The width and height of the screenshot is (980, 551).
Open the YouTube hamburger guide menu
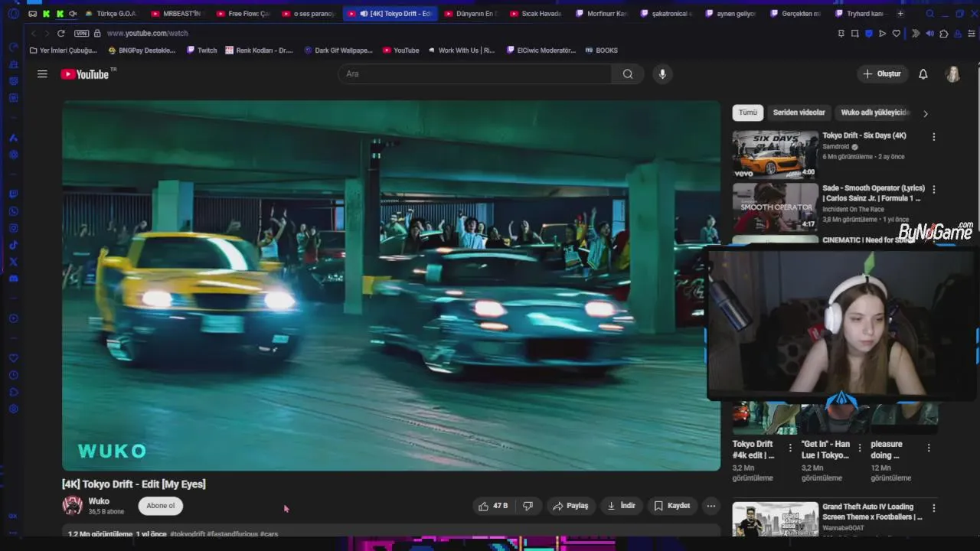pyautogui.click(x=42, y=74)
